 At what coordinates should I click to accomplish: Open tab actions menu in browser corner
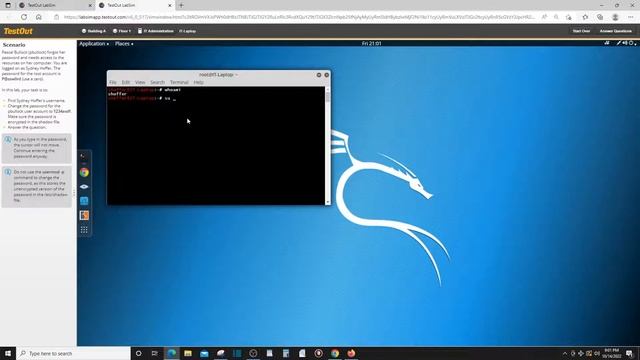[8, 5]
